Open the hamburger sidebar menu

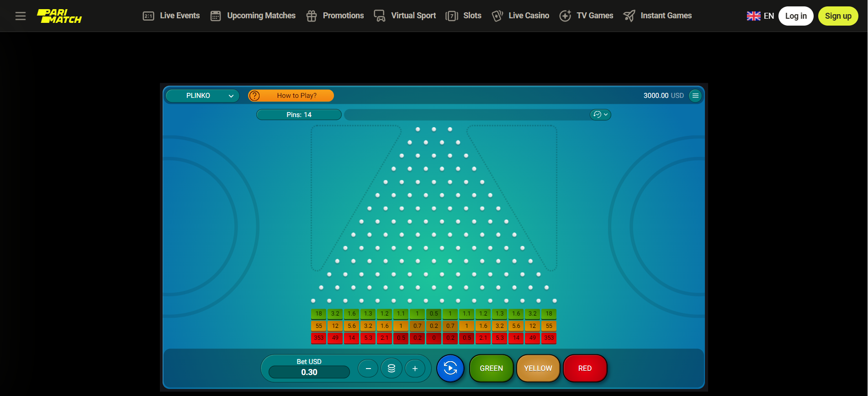click(x=21, y=16)
